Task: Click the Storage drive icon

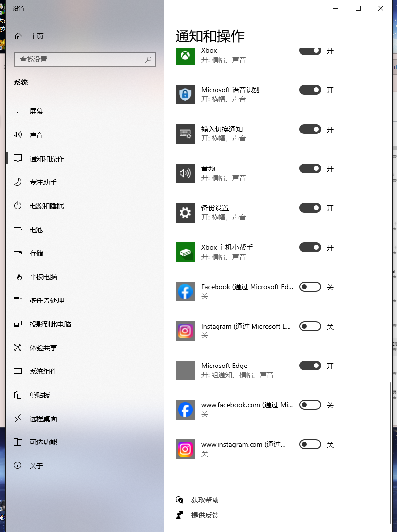Action: click(x=18, y=253)
